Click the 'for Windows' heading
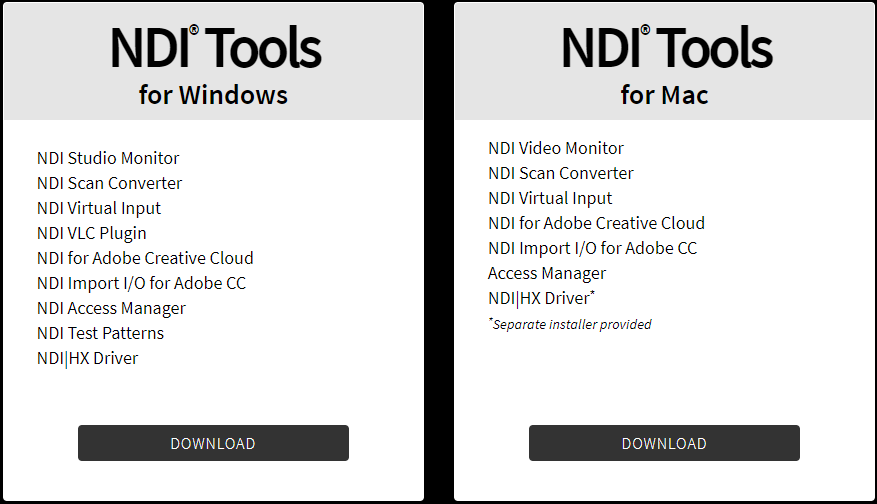877x504 pixels. pyautogui.click(x=214, y=95)
